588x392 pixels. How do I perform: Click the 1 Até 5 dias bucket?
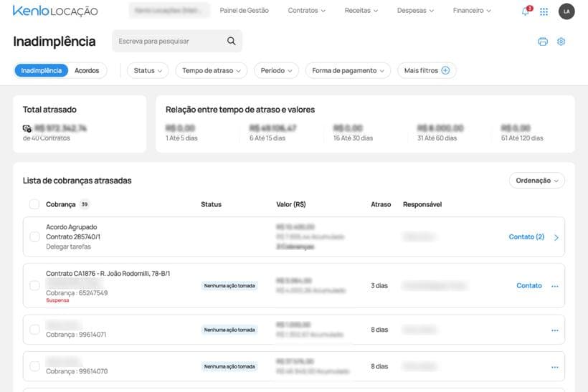(x=181, y=133)
